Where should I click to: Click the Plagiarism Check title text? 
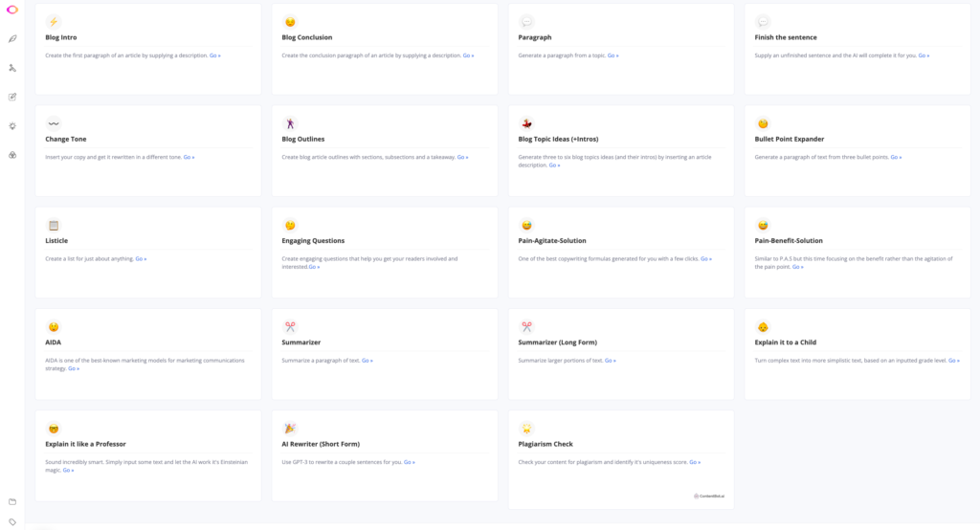click(546, 444)
